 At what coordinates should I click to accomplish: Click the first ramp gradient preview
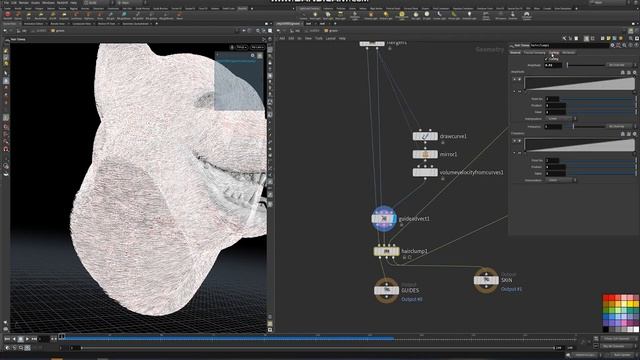pyautogui.click(x=580, y=84)
